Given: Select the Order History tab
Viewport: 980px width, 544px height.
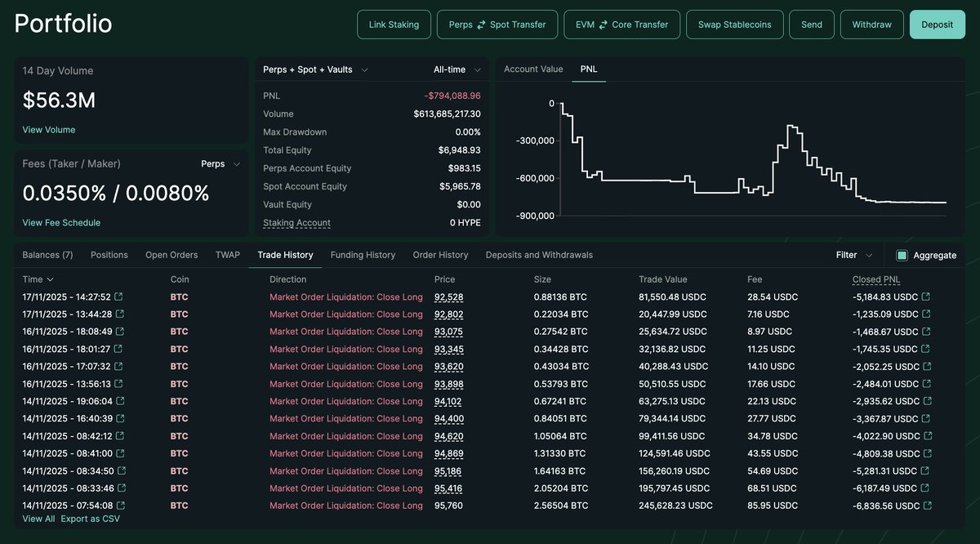Looking at the screenshot, I should pyautogui.click(x=440, y=255).
